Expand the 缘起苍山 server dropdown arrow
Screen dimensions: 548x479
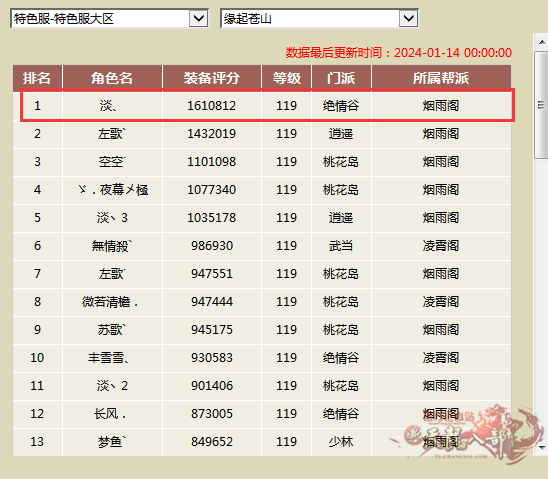408,18
